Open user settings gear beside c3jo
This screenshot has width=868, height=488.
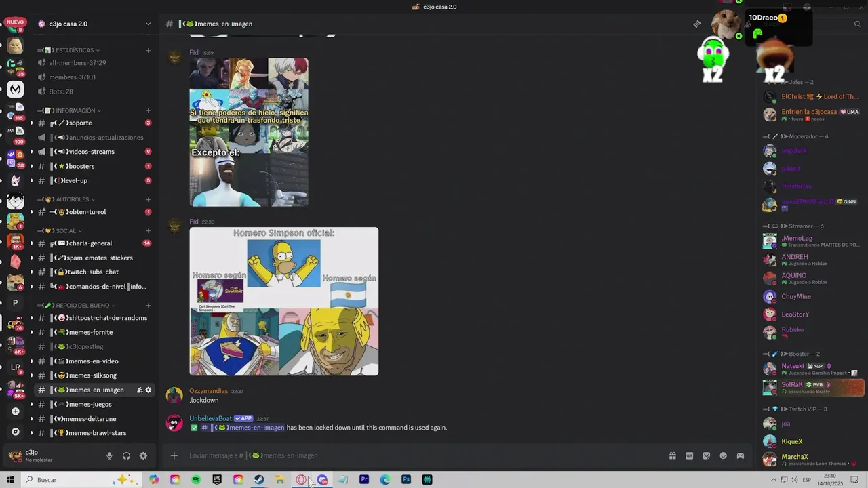143,456
